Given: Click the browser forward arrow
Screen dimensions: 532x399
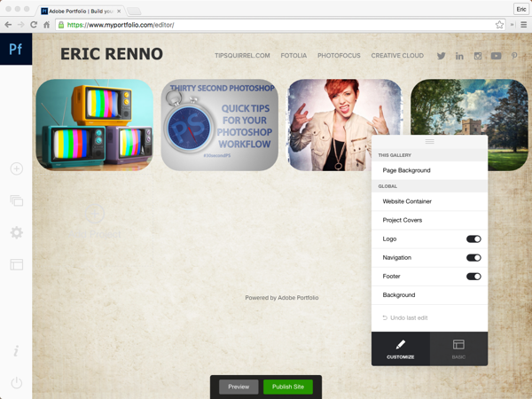Looking at the screenshot, I should 21,25.
